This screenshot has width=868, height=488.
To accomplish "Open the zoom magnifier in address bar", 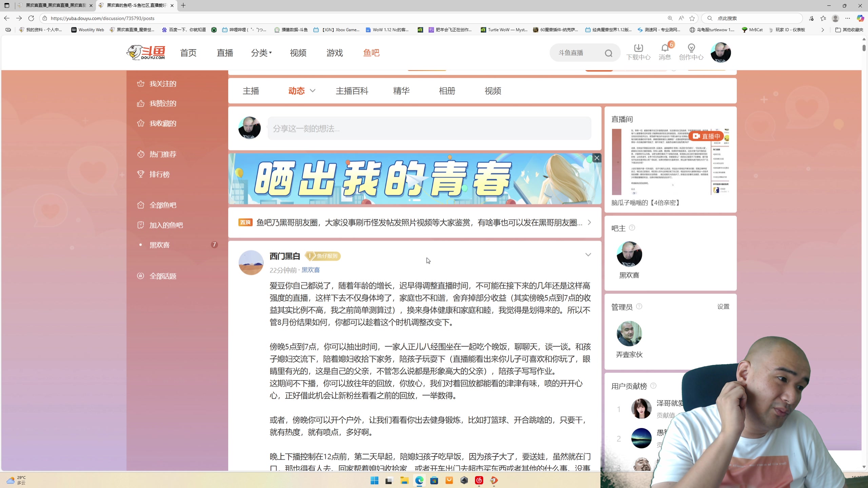I will (670, 18).
